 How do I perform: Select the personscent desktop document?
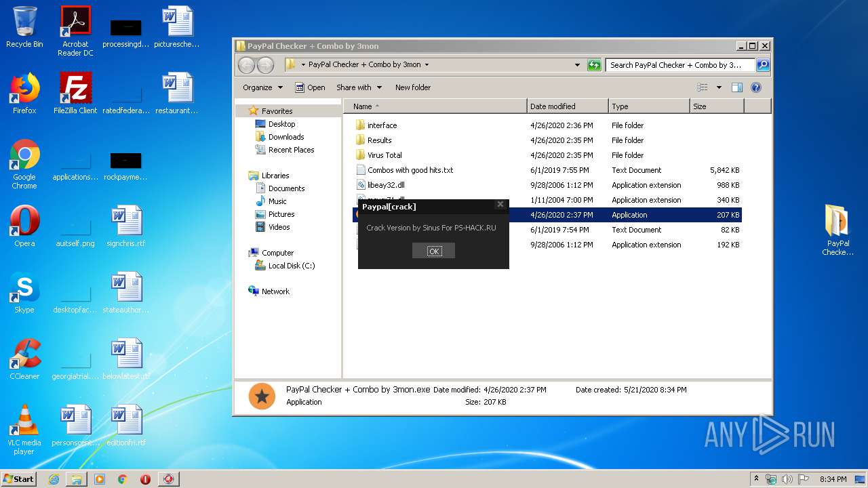(x=75, y=426)
